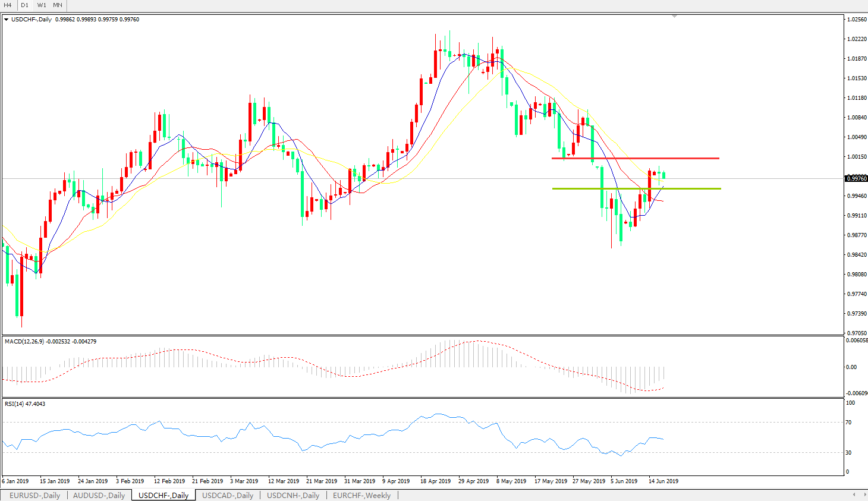Screen dimensions: 868x501
Task: Open the EURUSD-,Daily chart tab
Action: click(34, 495)
